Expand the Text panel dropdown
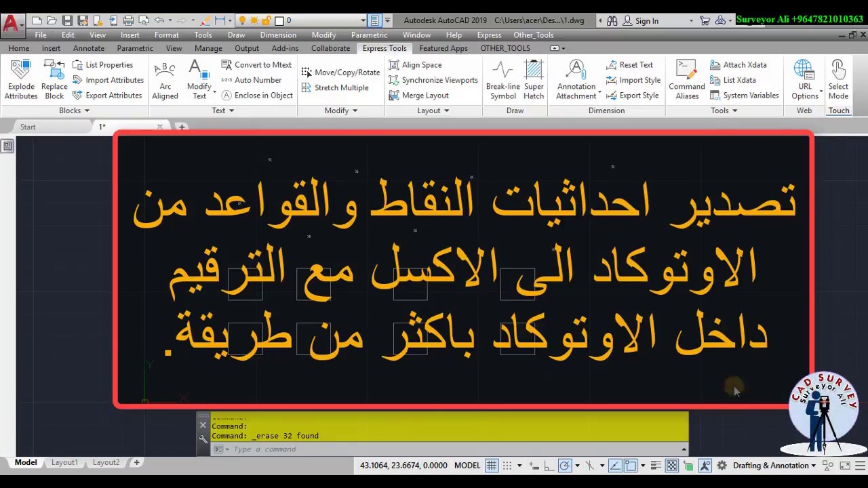Image resolution: width=868 pixels, height=488 pixels. tap(223, 110)
